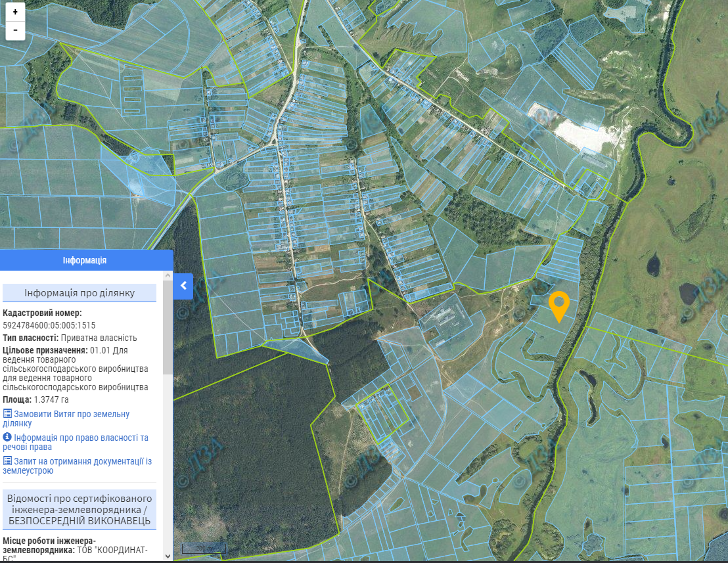Viewport: 728px width, 563px height.
Task: Click the info circle icon beside Інформація про право
Action: [x=7, y=438]
